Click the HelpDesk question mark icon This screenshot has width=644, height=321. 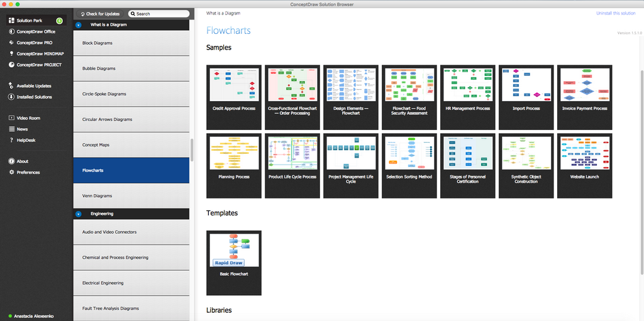click(11, 140)
